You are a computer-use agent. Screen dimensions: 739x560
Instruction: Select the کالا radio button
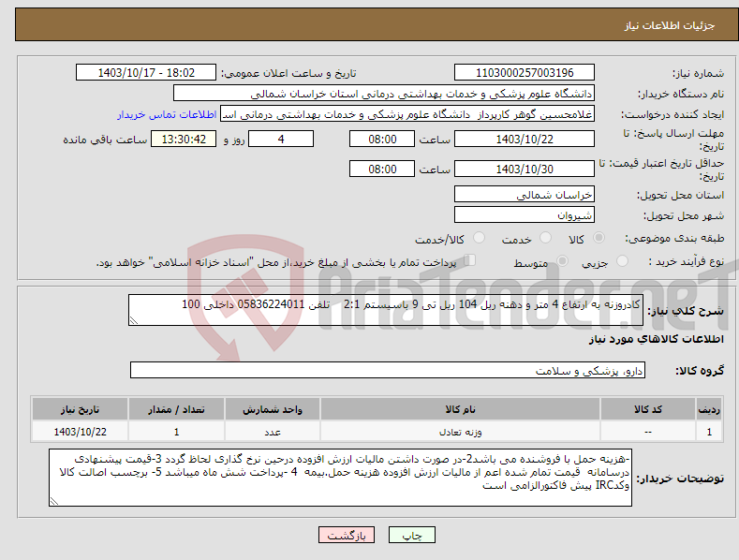click(x=599, y=238)
